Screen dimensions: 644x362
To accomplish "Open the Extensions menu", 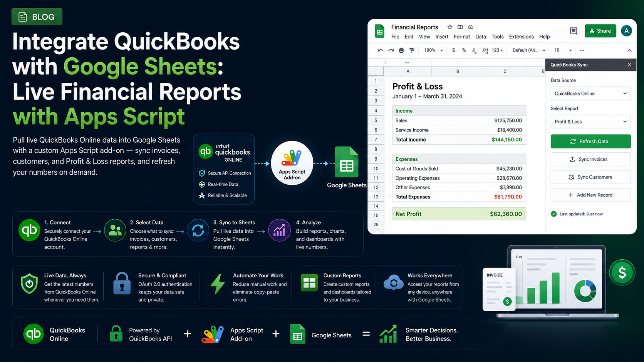I will [521, 37].
